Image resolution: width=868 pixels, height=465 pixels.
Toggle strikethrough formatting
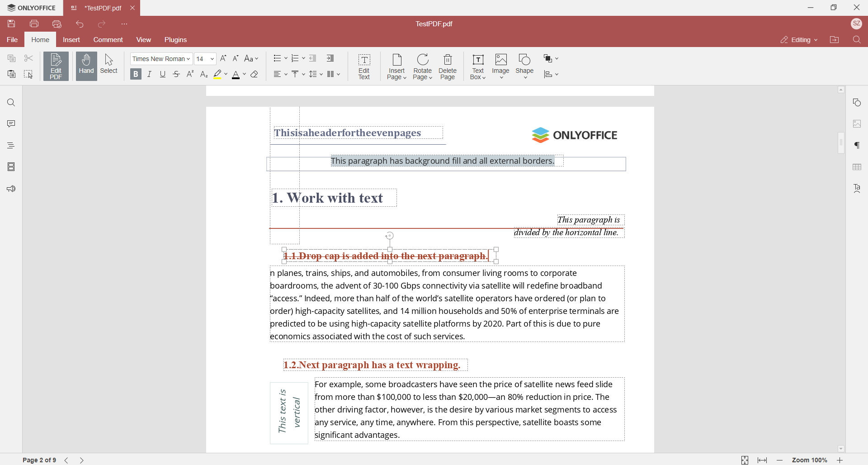click(x=176, y=74)
